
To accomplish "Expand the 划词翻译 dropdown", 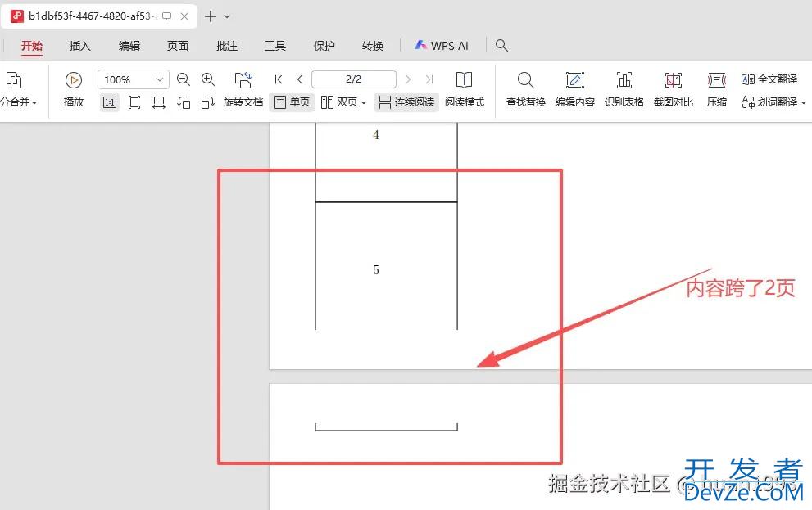I will click(x=803, y=102).
